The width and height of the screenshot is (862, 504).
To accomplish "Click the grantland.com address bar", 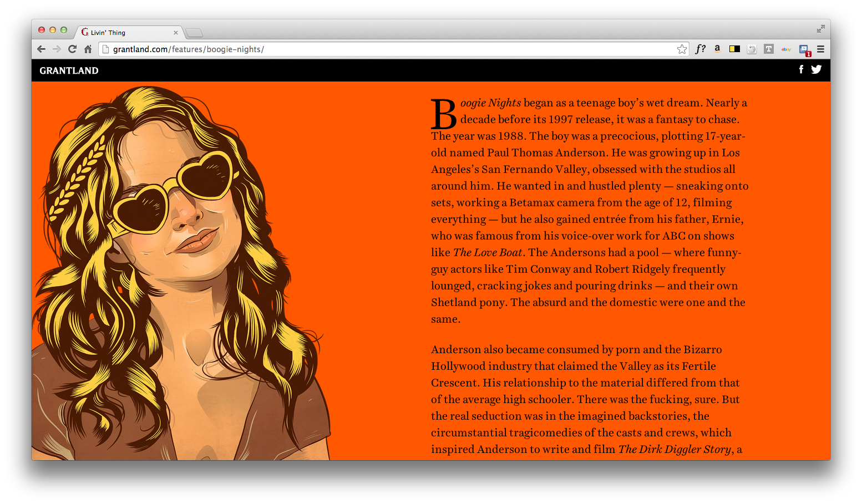I will pyautogui.click(x=388, y=49).
